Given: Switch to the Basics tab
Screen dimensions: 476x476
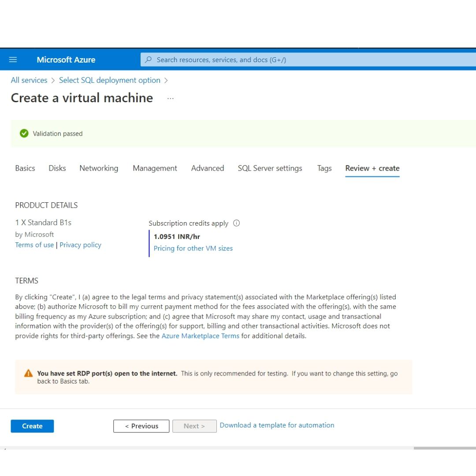Looking at the screenshot, I should coord(25,168).
